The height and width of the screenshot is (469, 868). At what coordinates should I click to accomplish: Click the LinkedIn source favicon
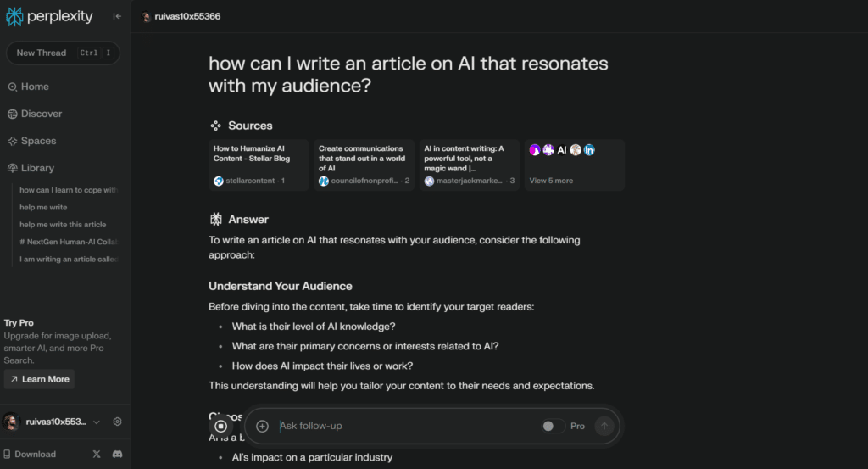(x=589, y=150)
